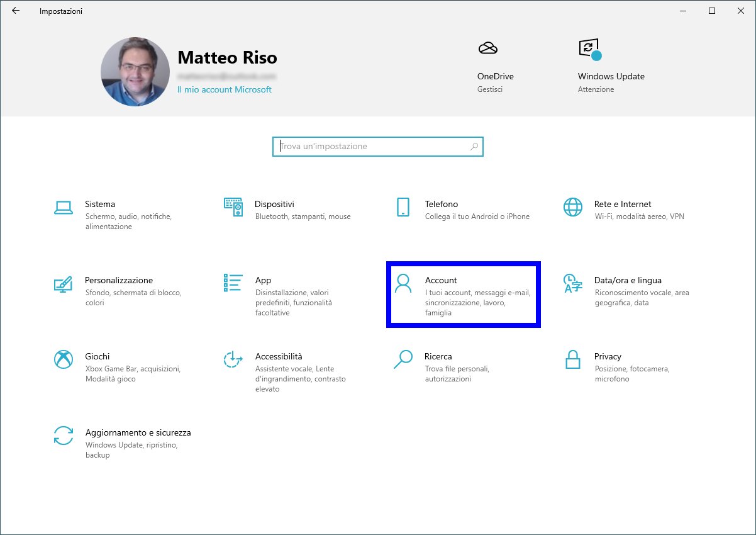Click in the Trova un'impostazione search field
756x535 pixels.
click(x=377, y=147)
